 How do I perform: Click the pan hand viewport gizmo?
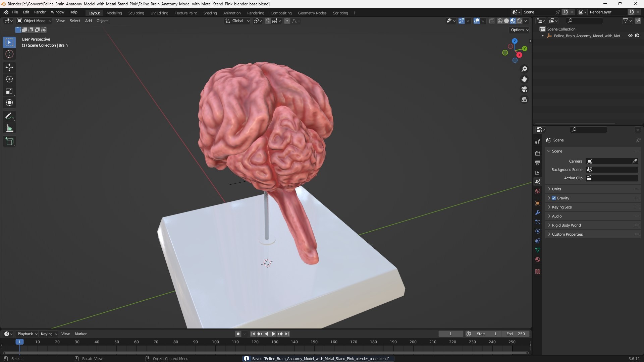click(524, 79)
